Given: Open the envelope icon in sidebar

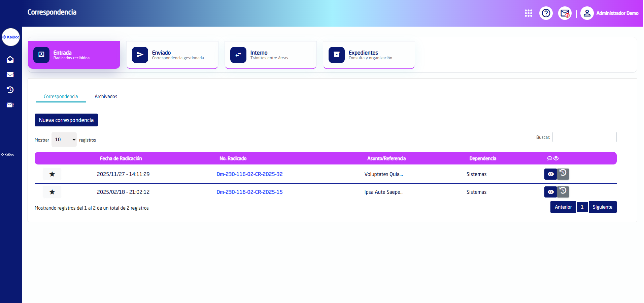Looking at the screenshot, I should click(x=10, y=75).
